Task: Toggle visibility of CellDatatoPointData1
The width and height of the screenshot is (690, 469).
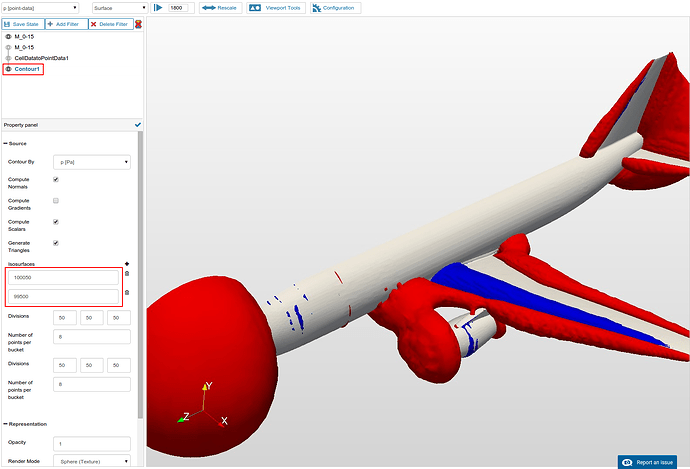Action: [8, 58]
